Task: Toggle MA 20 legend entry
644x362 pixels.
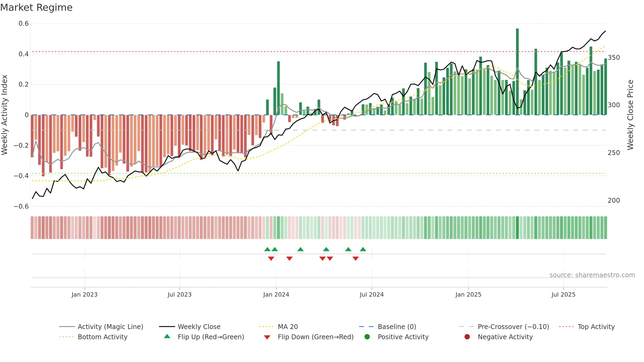Action: click(278, 327)
